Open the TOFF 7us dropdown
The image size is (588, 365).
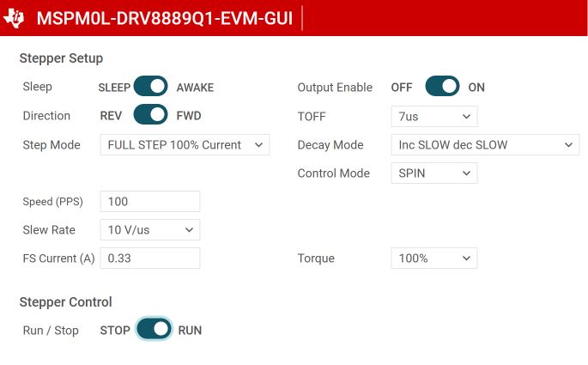tap(433, 116)
